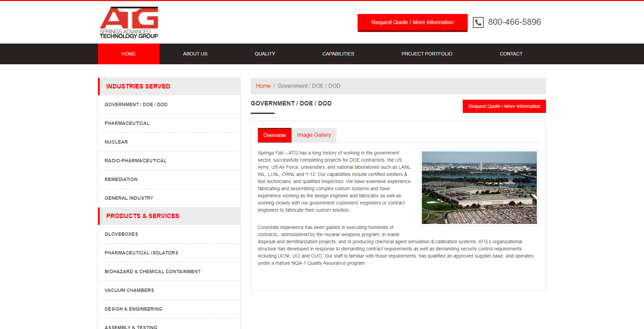The image size is (644, 329).
Task: Open the Pharmaceutical industries link
Action: 127,123
